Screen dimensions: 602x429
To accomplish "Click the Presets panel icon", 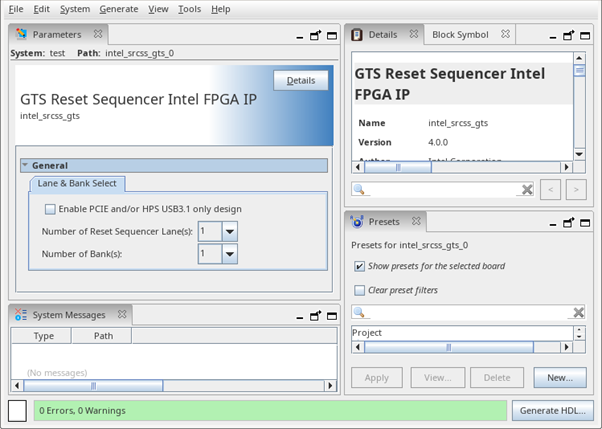I will pos(357,222).
